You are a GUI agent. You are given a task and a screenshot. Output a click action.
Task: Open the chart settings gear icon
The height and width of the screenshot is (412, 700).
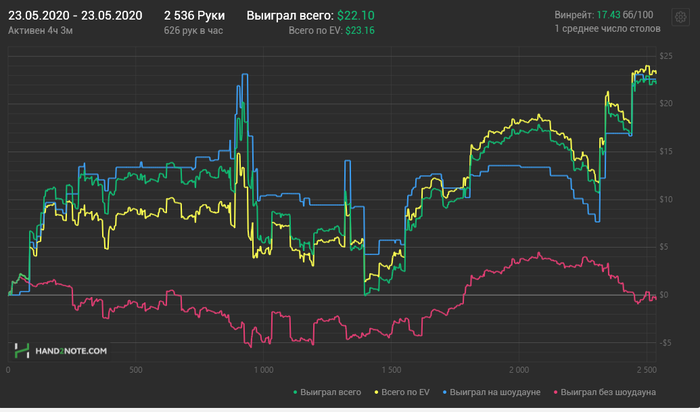pyautogui.click(x=680, y=17)
